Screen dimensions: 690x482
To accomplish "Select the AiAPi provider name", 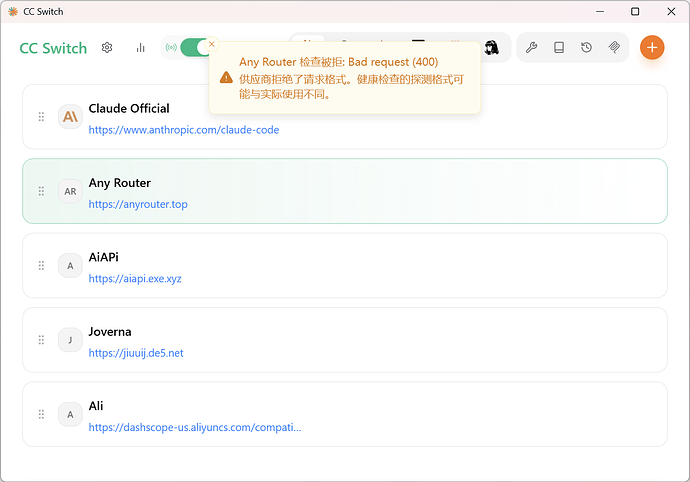I will [x=103, y=257].
